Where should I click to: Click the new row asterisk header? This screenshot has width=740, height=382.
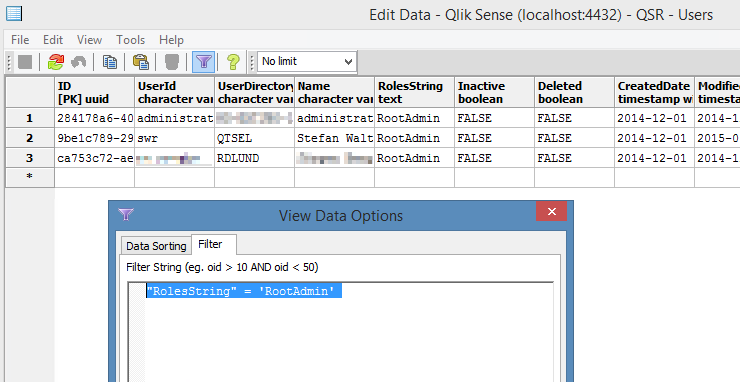point(30,177)
